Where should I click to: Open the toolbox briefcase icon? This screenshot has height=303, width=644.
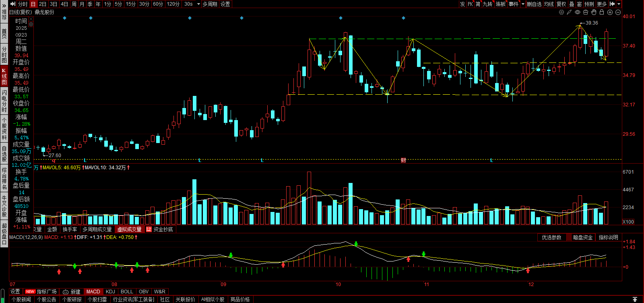[586, 12]
